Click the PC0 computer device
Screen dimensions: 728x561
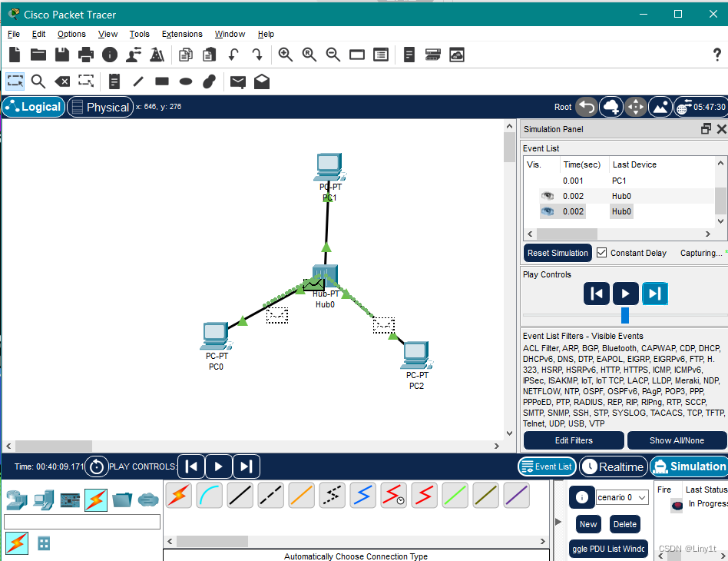(x=216, y=336)
